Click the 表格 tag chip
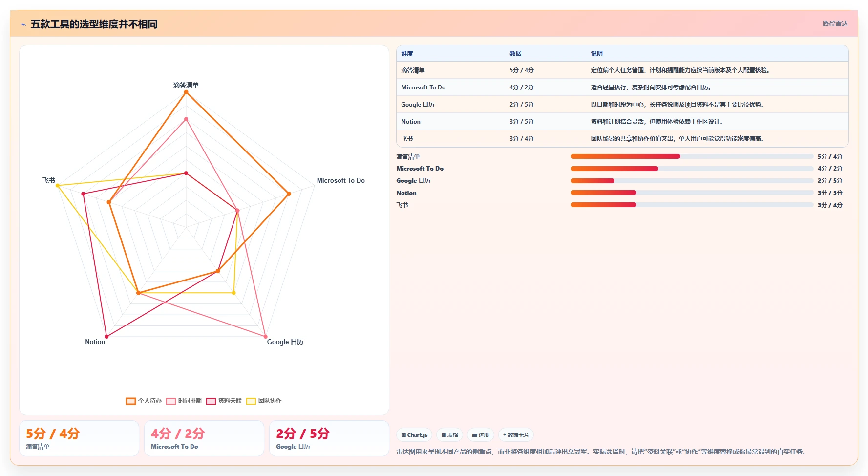The height and width of the screenshot is (476, 868). tap(450, 435)
